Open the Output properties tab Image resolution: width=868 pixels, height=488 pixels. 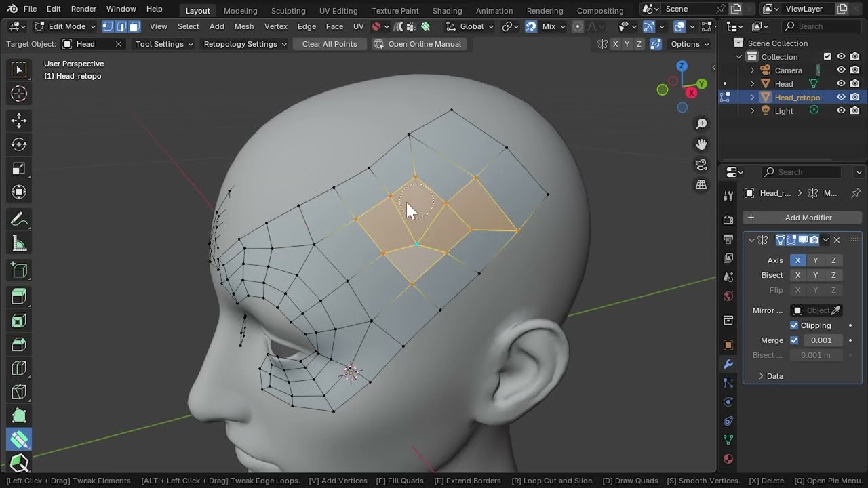[728, 239]
